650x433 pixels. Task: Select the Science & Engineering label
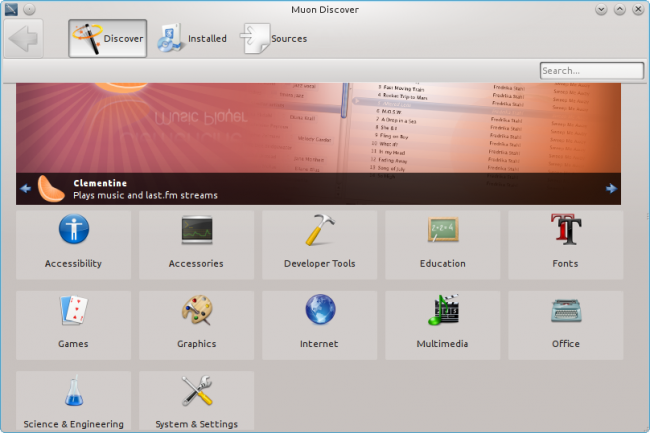coord(73,424)
